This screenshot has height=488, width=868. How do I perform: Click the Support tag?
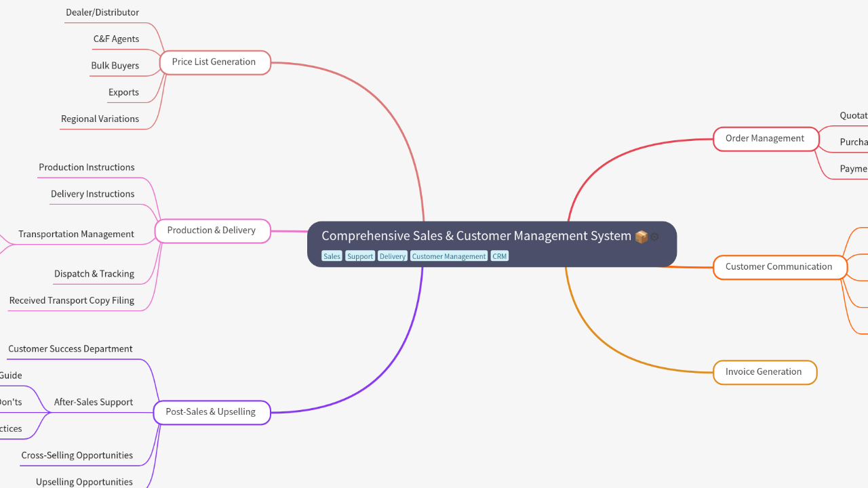pyautogui.click(x=360, y=256)
